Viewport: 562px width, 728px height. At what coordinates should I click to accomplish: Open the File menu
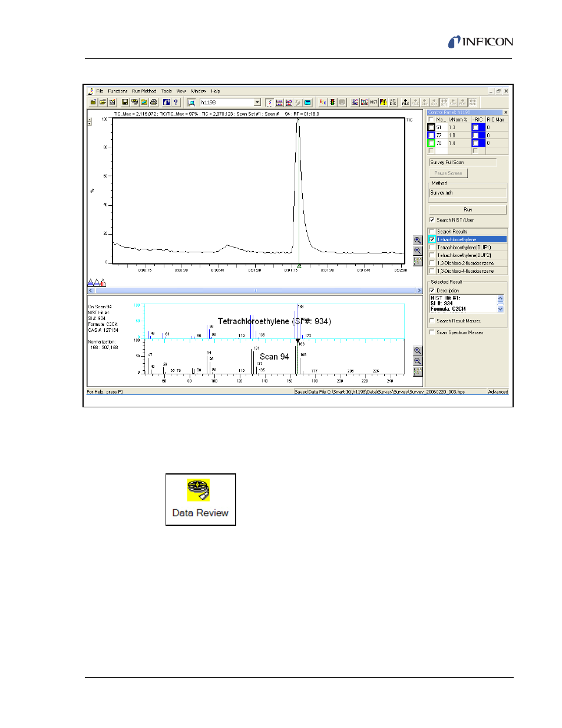tap(100, 91)
